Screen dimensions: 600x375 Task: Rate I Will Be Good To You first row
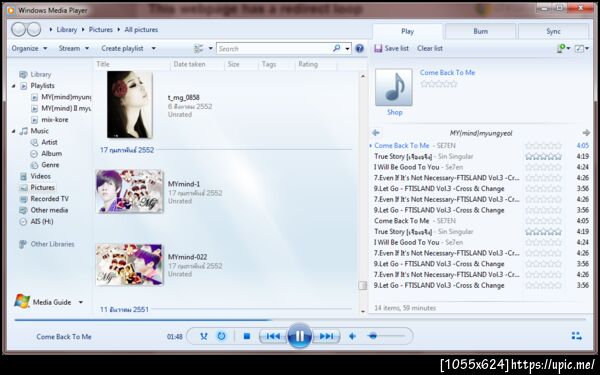click(x=543, y=167)
